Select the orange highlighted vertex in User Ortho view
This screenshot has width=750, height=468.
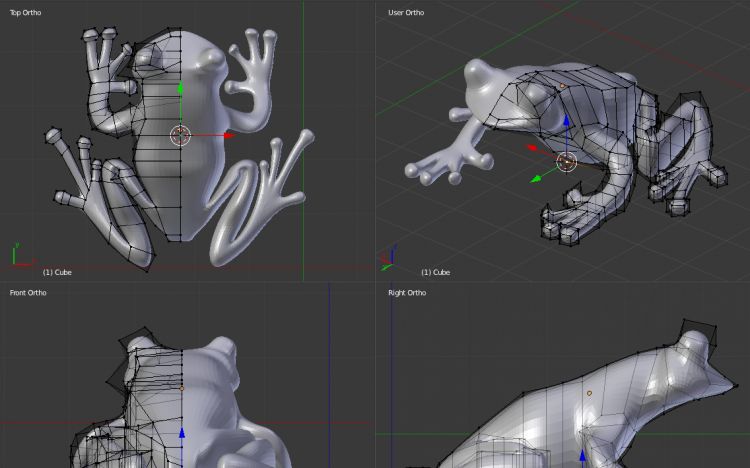[x=562, y=86]
